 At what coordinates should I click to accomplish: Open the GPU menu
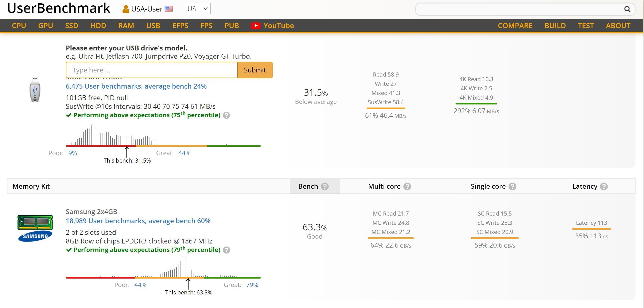46,26
